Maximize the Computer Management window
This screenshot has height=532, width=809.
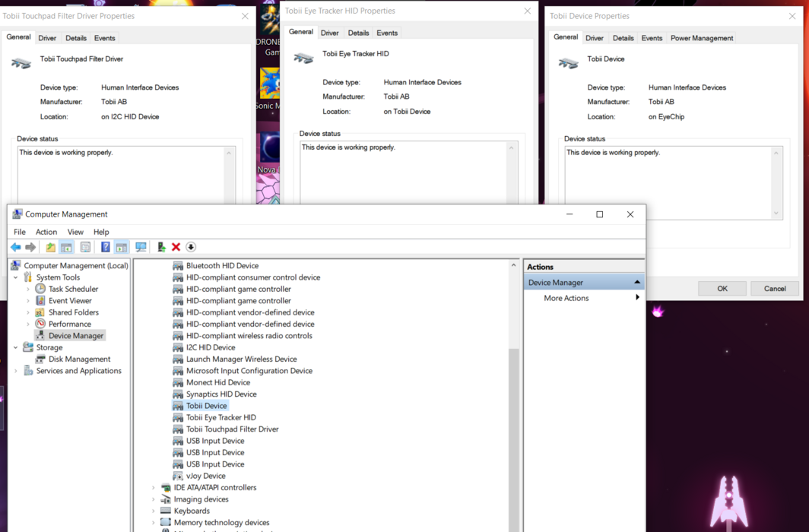[599, 214]
